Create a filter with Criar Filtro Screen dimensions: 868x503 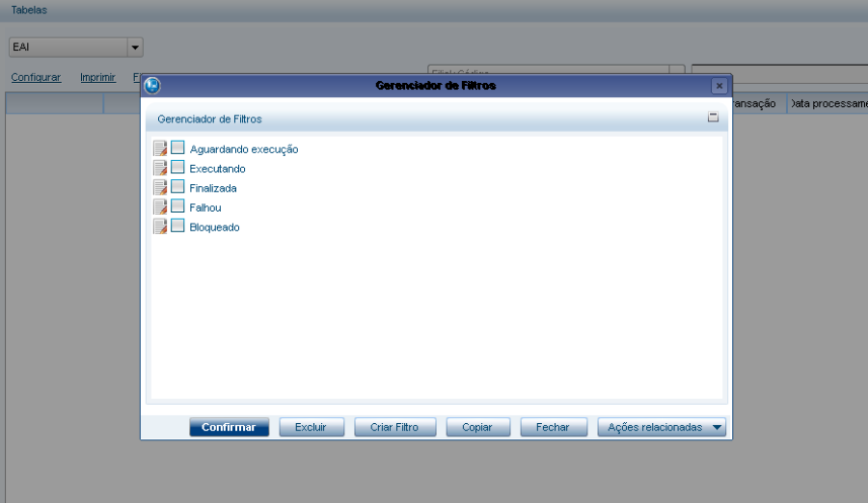coord(394,427)
